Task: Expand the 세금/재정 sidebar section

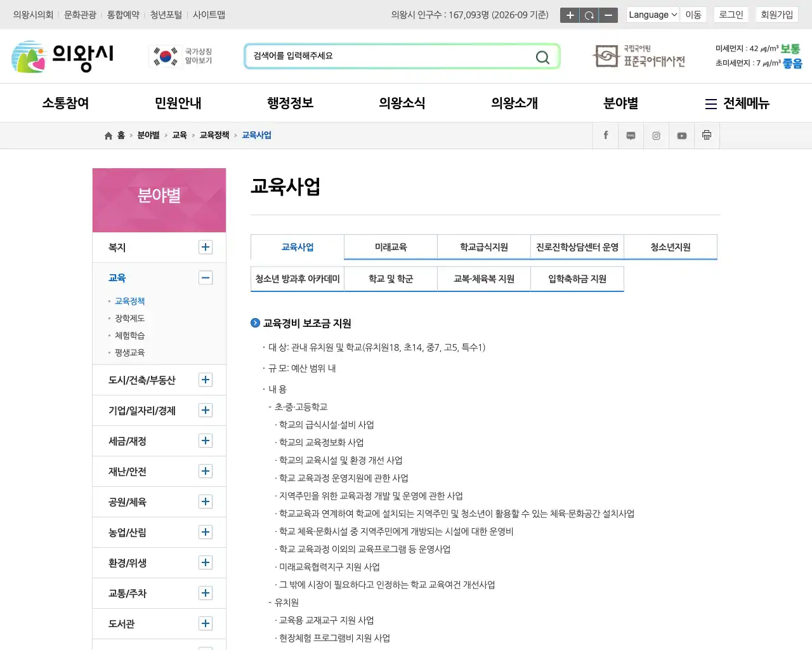Action: click(x=206, y=441)
